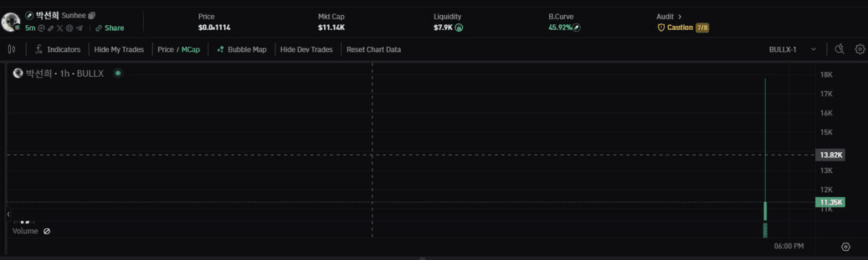Click the $11.14K market cap value
868x260 pixels.
click(x=331, y=28)
